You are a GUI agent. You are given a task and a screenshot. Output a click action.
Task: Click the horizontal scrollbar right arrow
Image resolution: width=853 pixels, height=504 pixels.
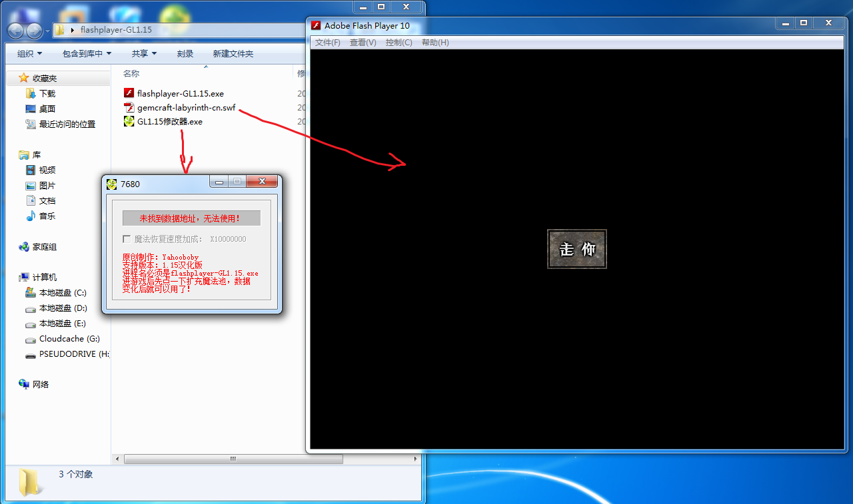coord(417,459)
